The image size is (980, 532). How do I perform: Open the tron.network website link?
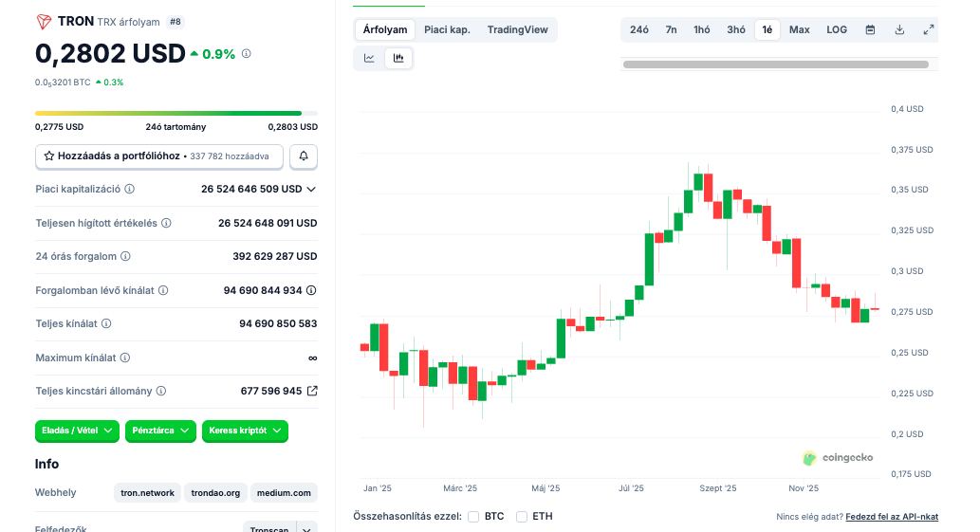pyautogui.click(x=148, y=493)
